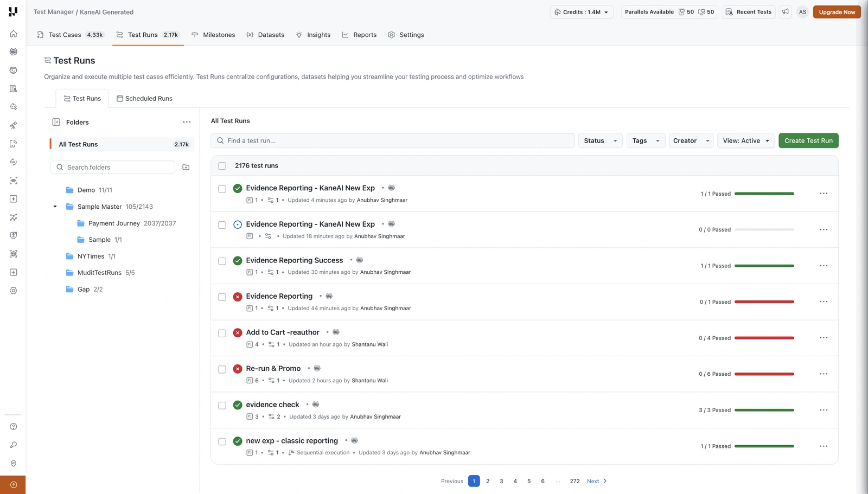Image resolution: width=868 pixels, height=494 pixels.
Task: Tick the new exp - classic reporting checkbox
Action: click(x=222, y=441)
